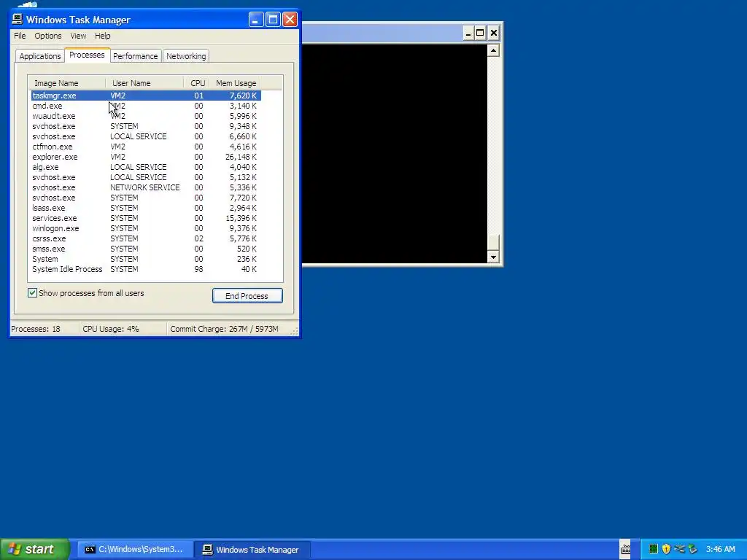Click inside the black command prompt area
Screen dimensions: 747x560
coord(395,153)
